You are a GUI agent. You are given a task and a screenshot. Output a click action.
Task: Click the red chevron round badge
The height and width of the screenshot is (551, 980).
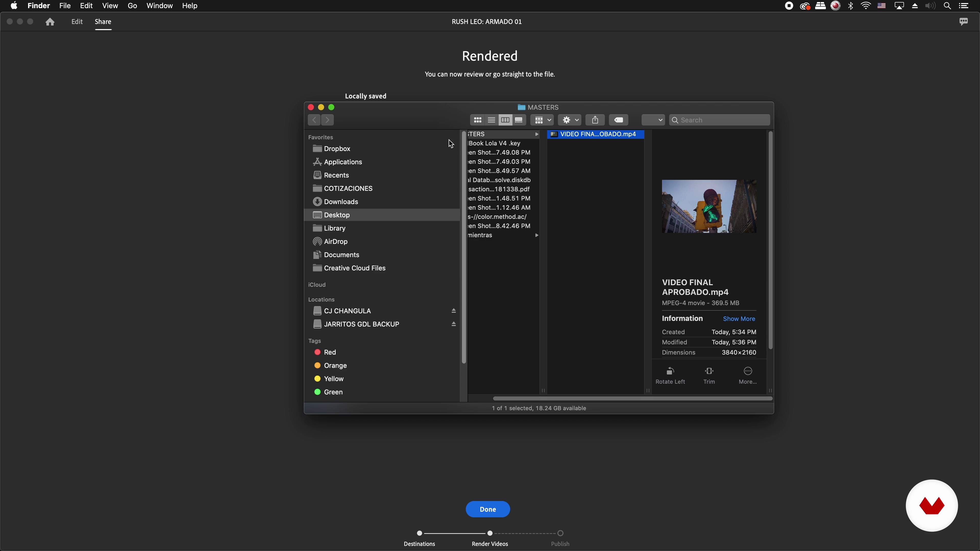tap(932, 505)
